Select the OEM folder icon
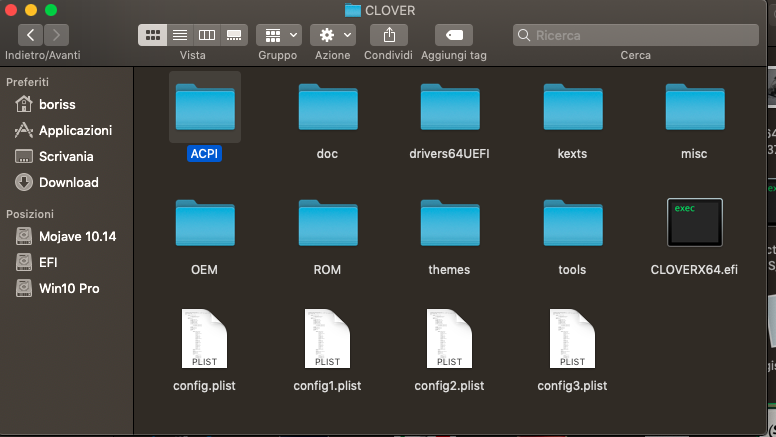Viewport: 776px width, 437px height. pyautogui.click(x=205, y=223)
